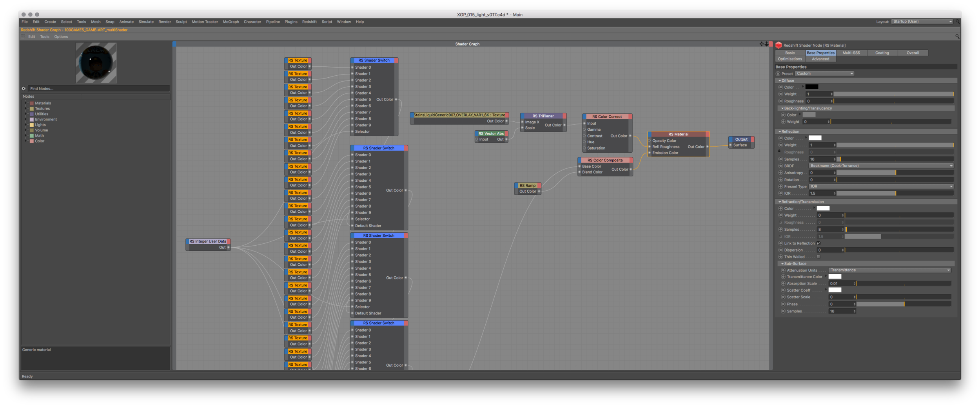Enable the Thin Walled checkbox
Image resolution: width=980 pixels, height=407 pixels.
pos(818,257)
